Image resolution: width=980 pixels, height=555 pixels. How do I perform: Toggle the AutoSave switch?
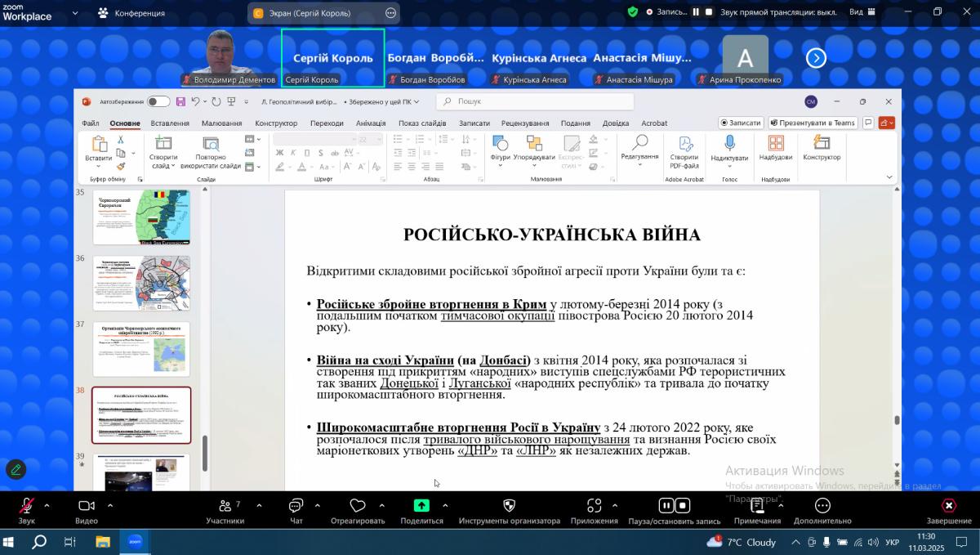coord(158,102)
